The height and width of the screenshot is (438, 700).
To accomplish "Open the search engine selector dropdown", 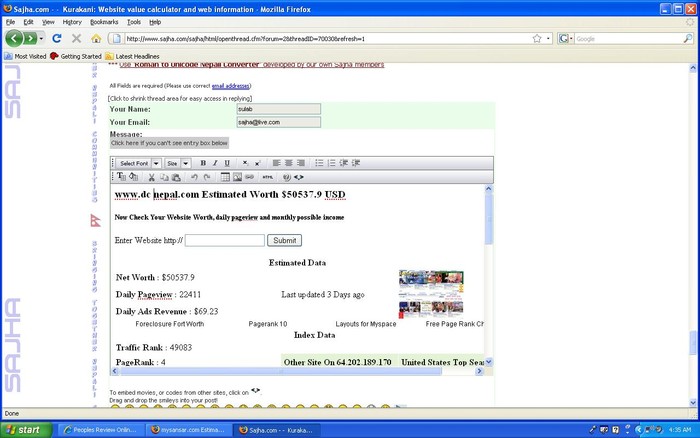I will pyautogui.click(x=566, y=39).
